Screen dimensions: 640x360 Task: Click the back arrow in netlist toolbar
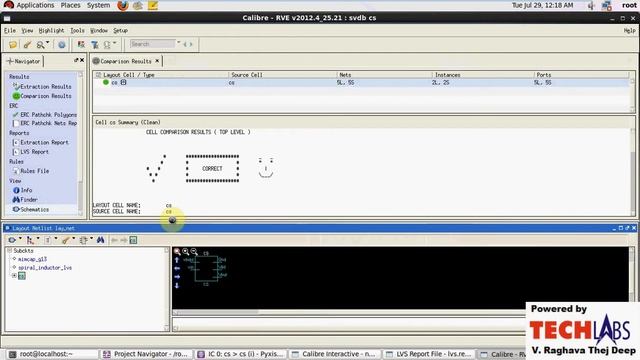pos(115,240)
